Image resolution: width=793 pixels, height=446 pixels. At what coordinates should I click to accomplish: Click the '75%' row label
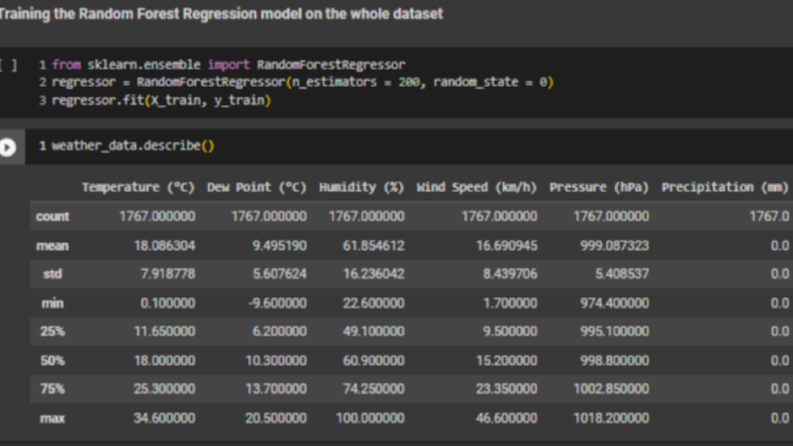53,389
